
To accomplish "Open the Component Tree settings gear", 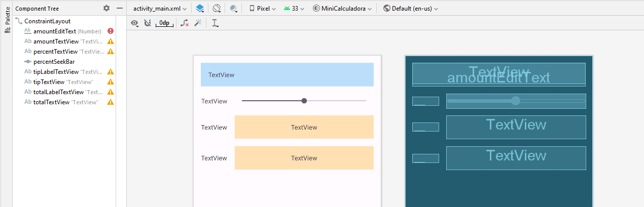I will [x=106, y=8].
